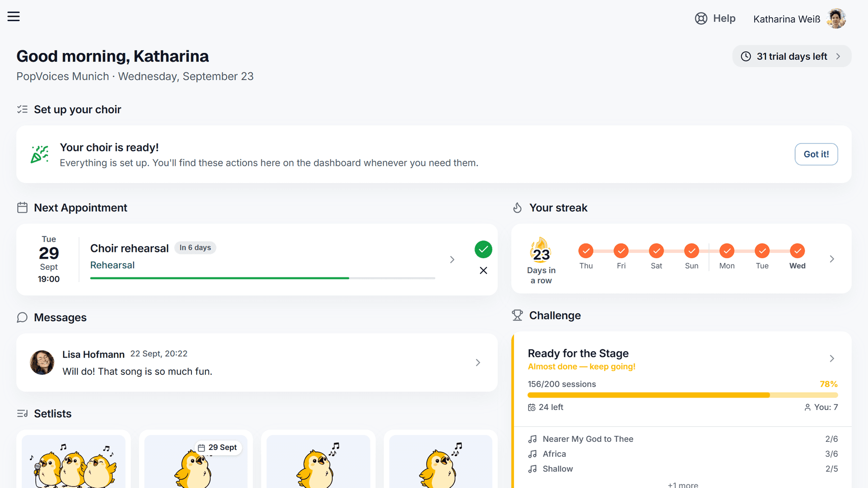
Task: Click the Got it! button
Action: click(816, 154)
